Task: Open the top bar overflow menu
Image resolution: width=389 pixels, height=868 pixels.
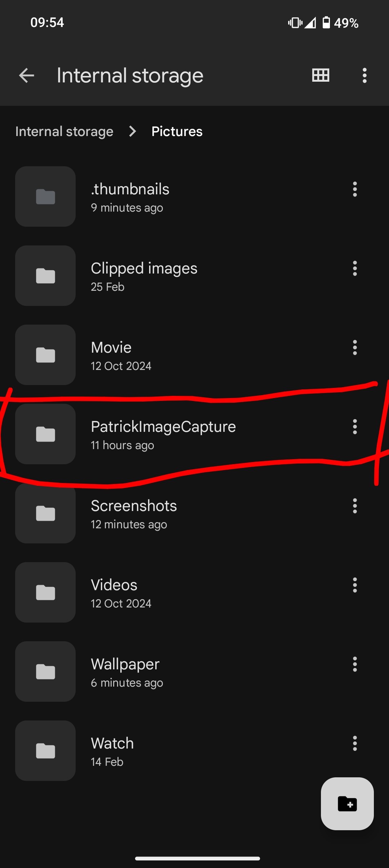Action: coord(365,76)
